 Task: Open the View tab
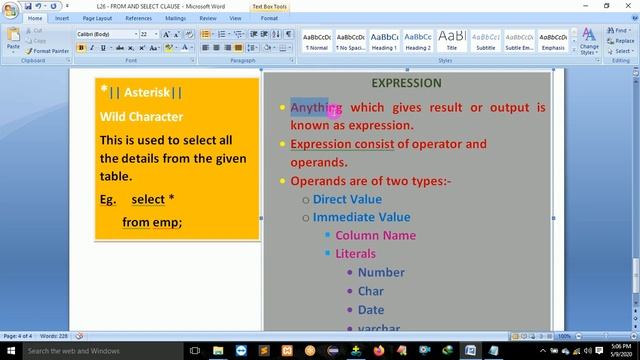[235, 18]
